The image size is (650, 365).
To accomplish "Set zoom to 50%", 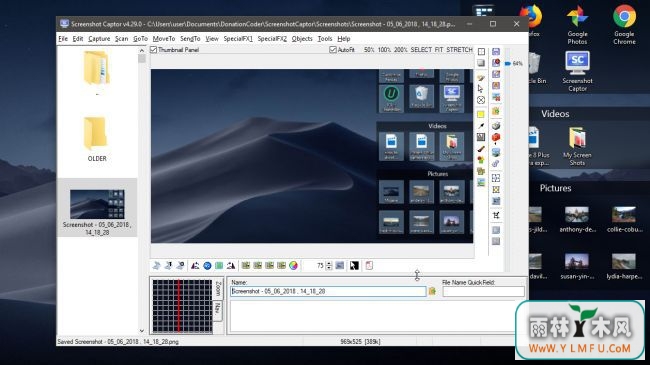I will (369, 50).
